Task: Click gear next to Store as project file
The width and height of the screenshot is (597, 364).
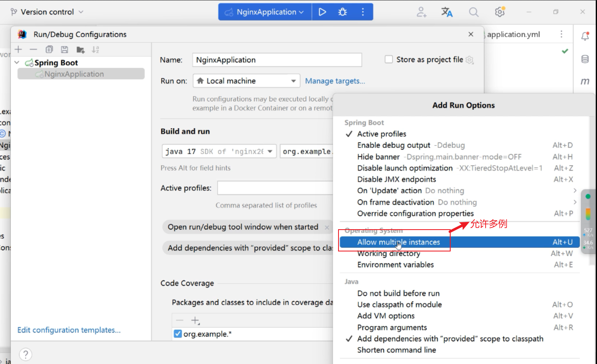Action: (x=469, y=60)
